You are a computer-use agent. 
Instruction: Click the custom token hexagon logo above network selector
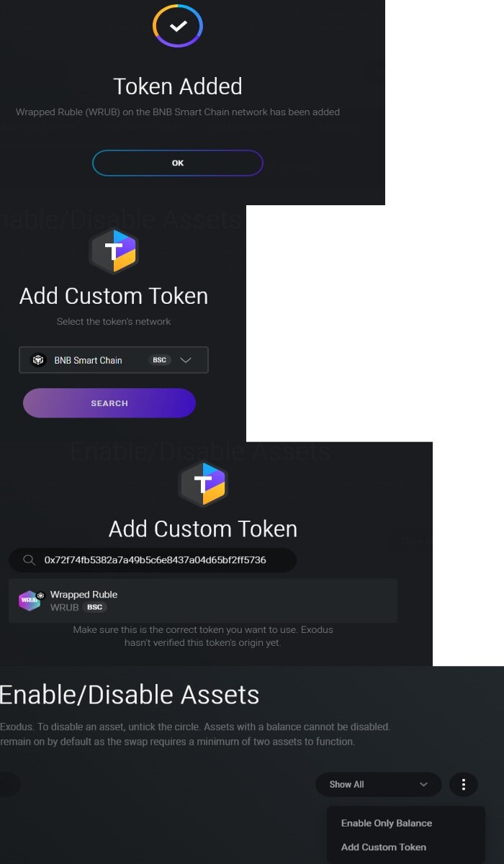114,251
